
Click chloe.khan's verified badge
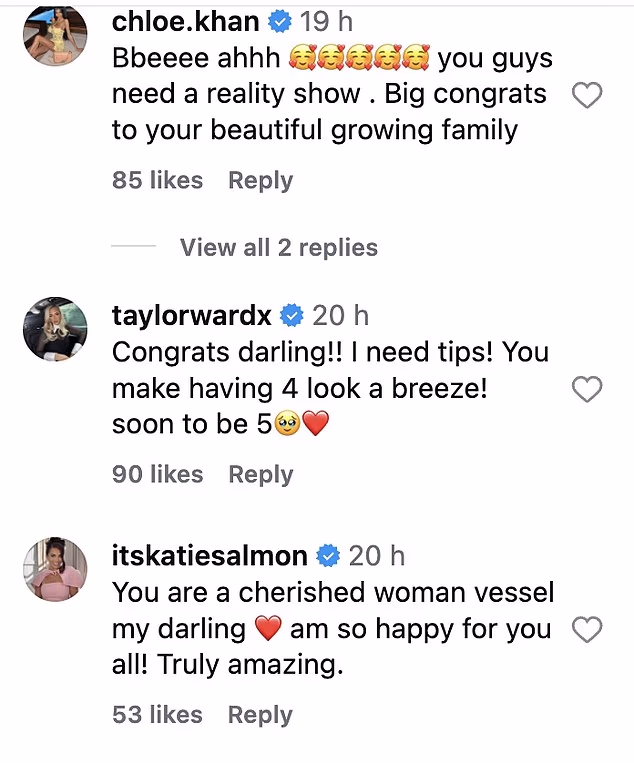coord(282,22)
